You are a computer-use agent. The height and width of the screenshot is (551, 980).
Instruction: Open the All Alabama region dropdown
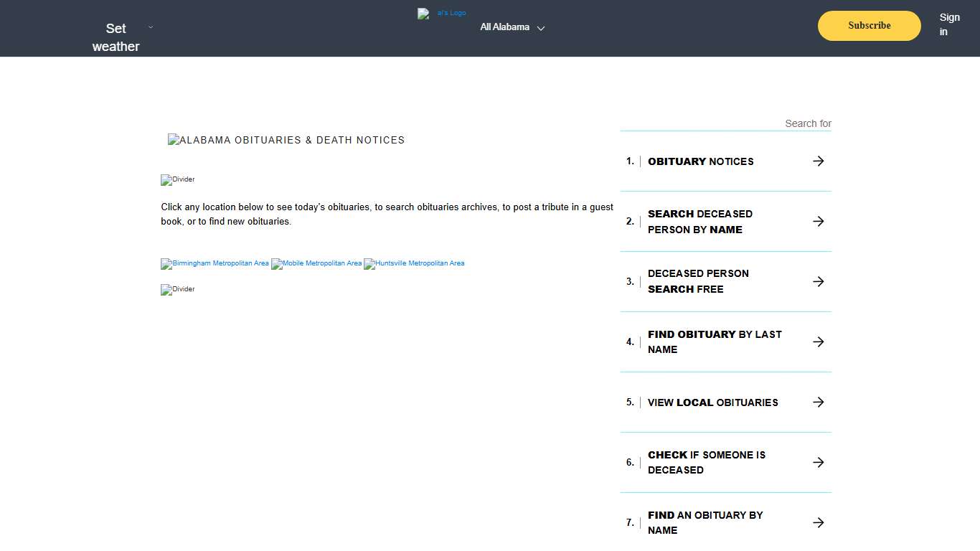512,27
